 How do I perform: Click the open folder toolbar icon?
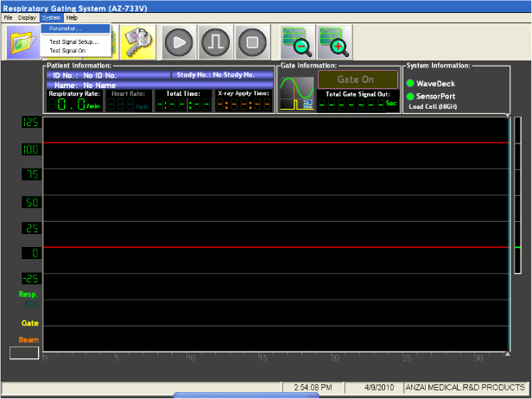pyautogui.click(x=22, y=41)
